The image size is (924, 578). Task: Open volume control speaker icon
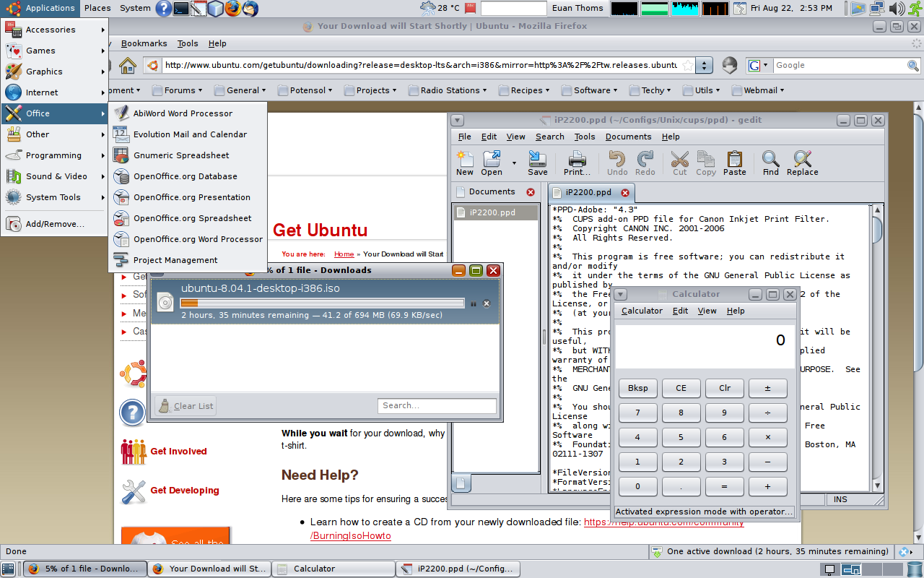point(897,9)
